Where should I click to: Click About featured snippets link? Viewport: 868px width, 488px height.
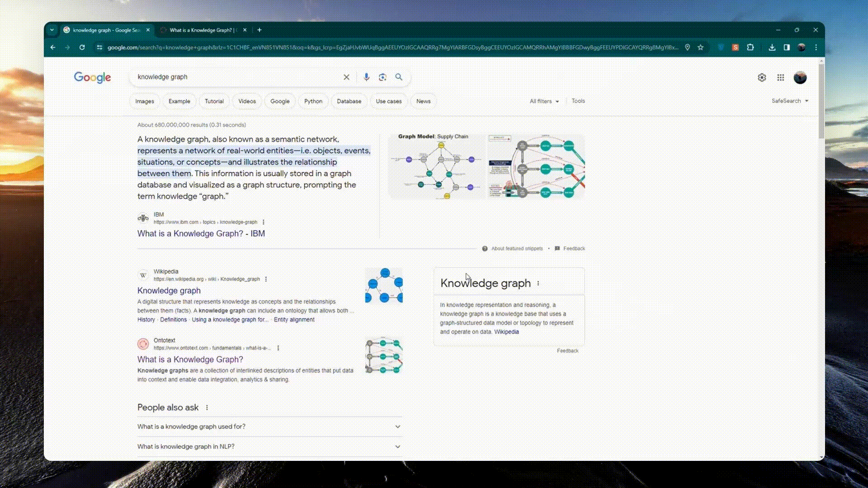coord(517,249)
